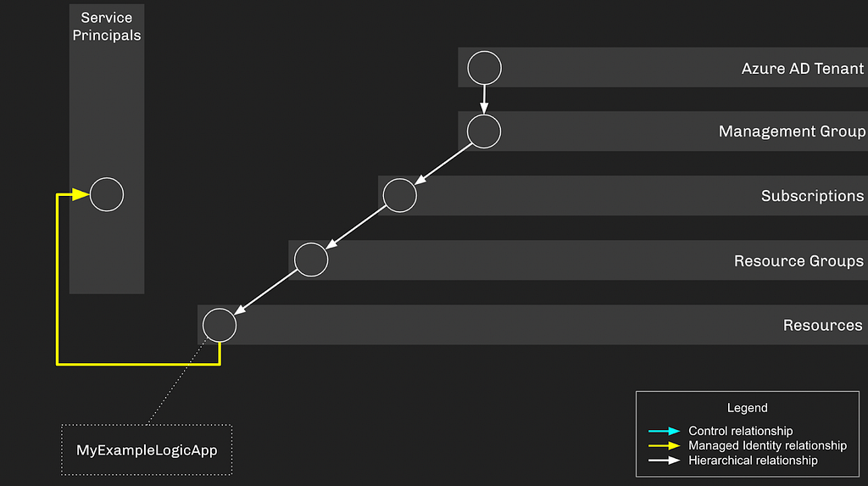Click the Resources node circle
The width and height of the screenshot is (868, 486).
click(220, 325)
